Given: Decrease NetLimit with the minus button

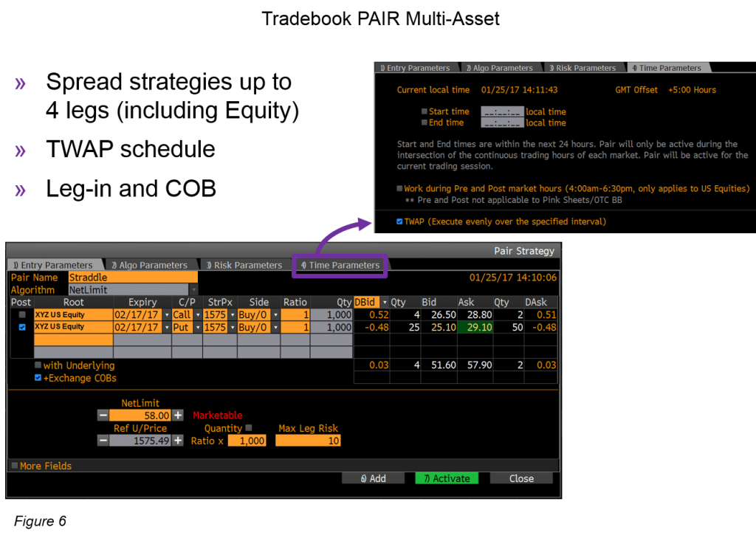Looking at the screenshot, I should click(x=103, y=415).
